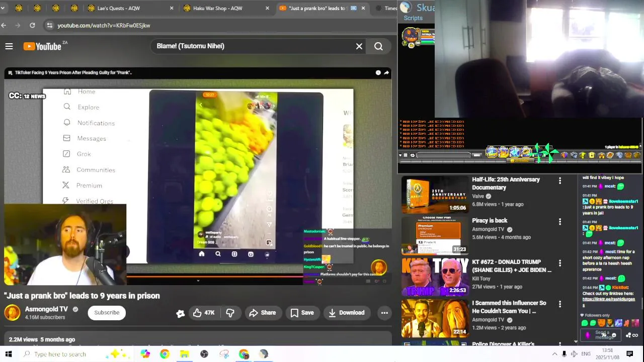
Task: Open options for KT #672 video
Action: (560, 263)
